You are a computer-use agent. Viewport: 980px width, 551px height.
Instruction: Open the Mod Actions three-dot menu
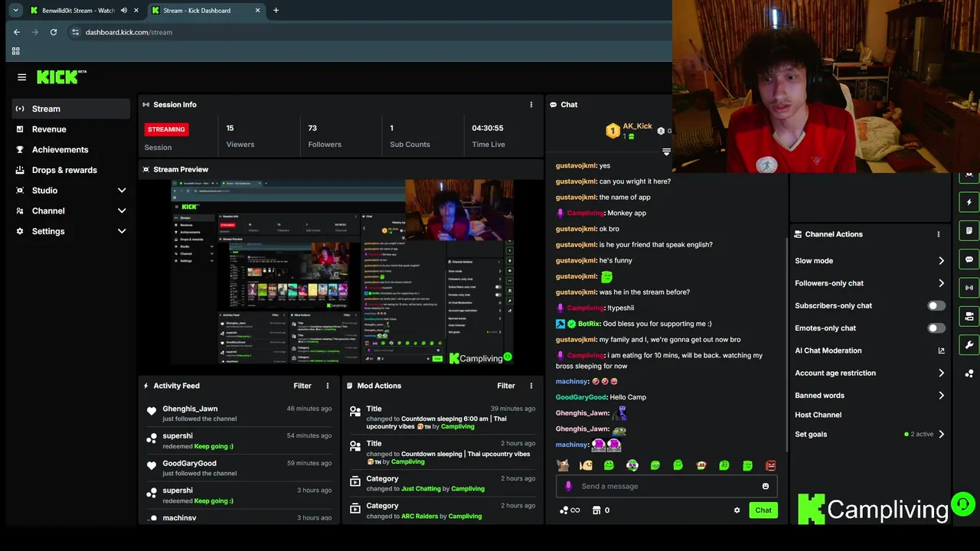click(531, 386)
